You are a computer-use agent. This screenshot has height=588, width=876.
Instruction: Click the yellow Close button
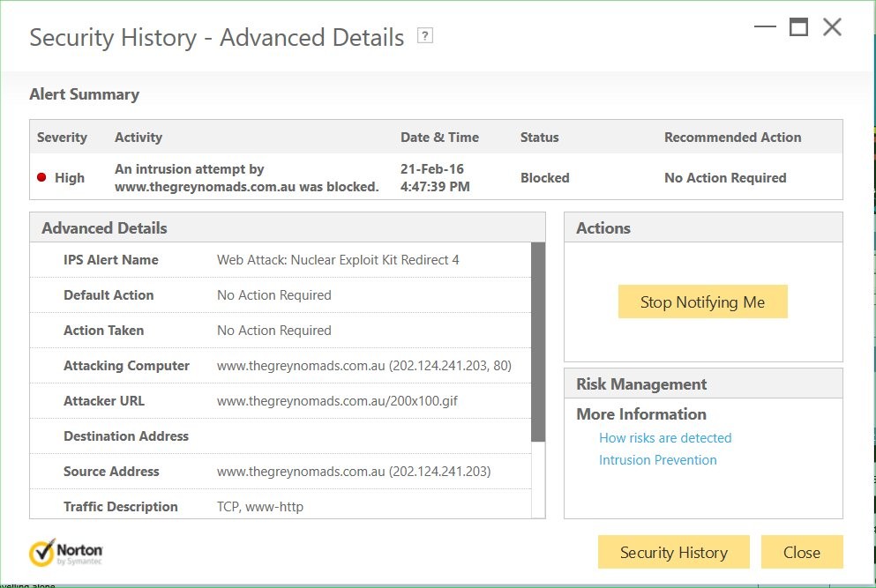click(x=801, y=553)
